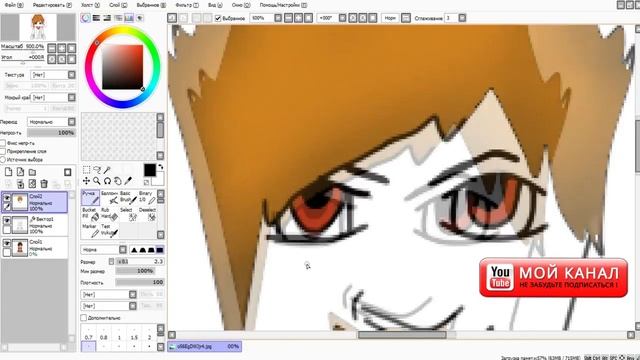Open the Файл menu
Screen dimensions: 640x360
[13, 5]
